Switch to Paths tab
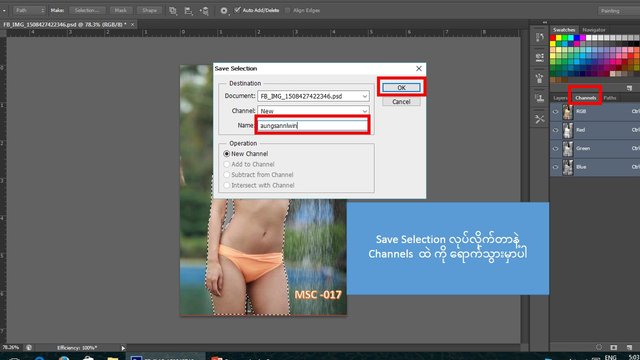Viewport: 640px width, 360px height. click(610, 98)
